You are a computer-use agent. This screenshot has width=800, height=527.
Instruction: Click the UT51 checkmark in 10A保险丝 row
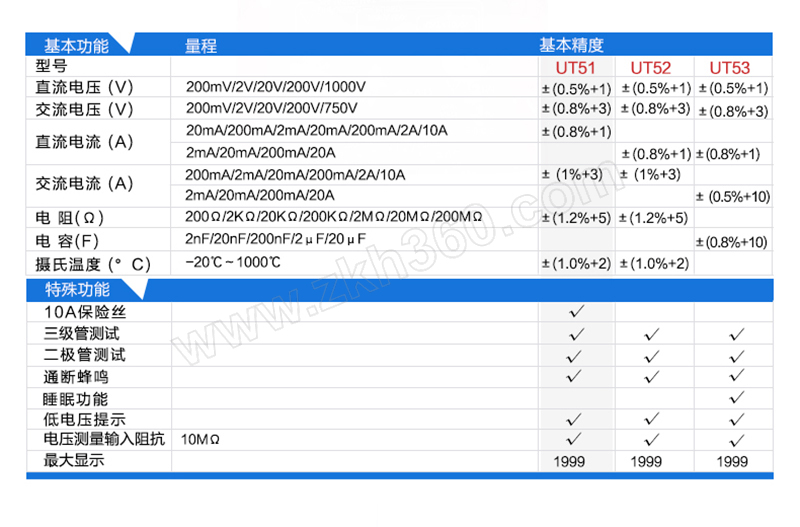[x=577, y=312]
